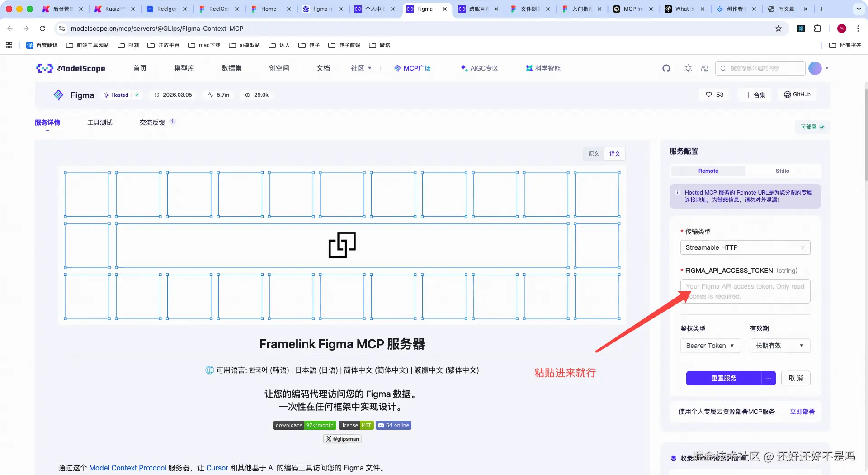Image resolution: width=868 pixels, height=475 pixels.
Task: Open the 前端工具网站 bookmark folder
Action: coord(88,45)
